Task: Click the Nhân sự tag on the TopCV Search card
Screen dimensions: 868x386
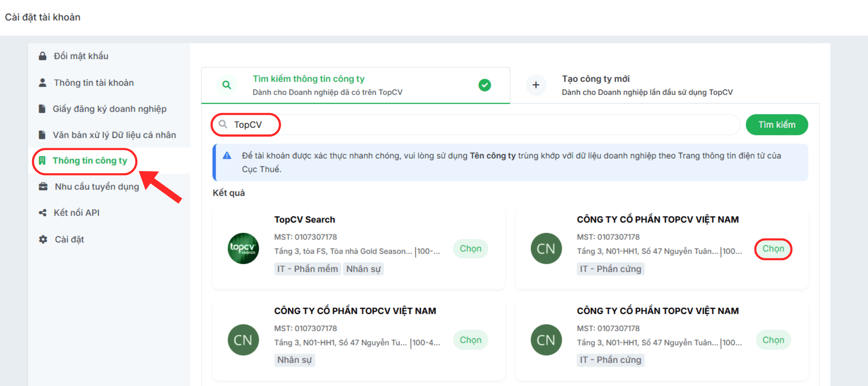Action: tap(363, 269)
